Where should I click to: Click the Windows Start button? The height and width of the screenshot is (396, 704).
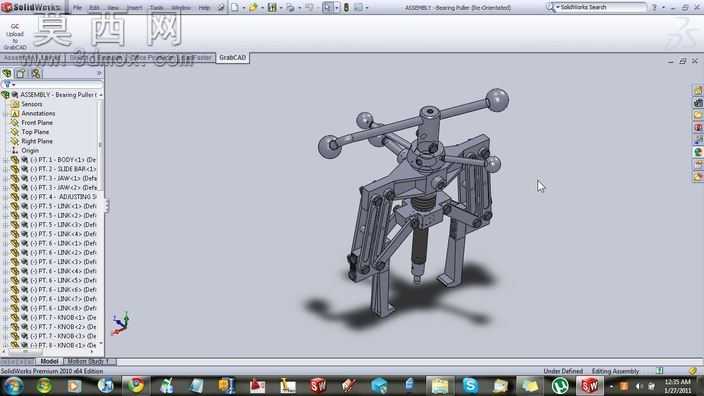[13, 386]
